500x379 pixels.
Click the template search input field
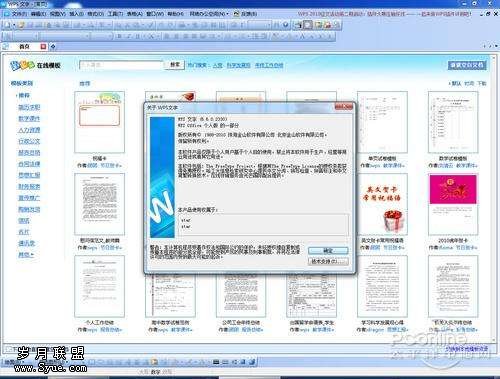coord(121,65)
